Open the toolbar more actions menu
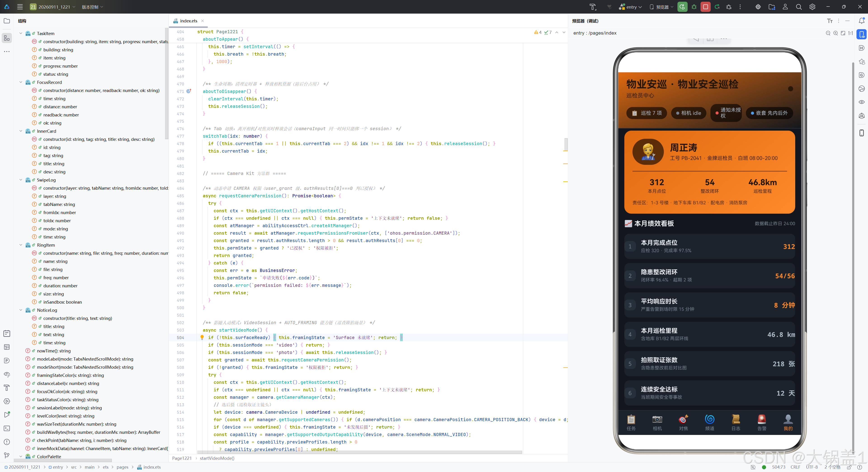 point(740,7)
